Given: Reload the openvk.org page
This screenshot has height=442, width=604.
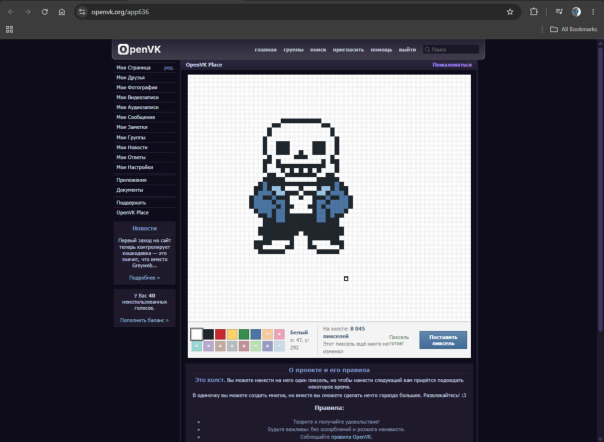Looking at the screenshot, I should (x=45, y=12).
